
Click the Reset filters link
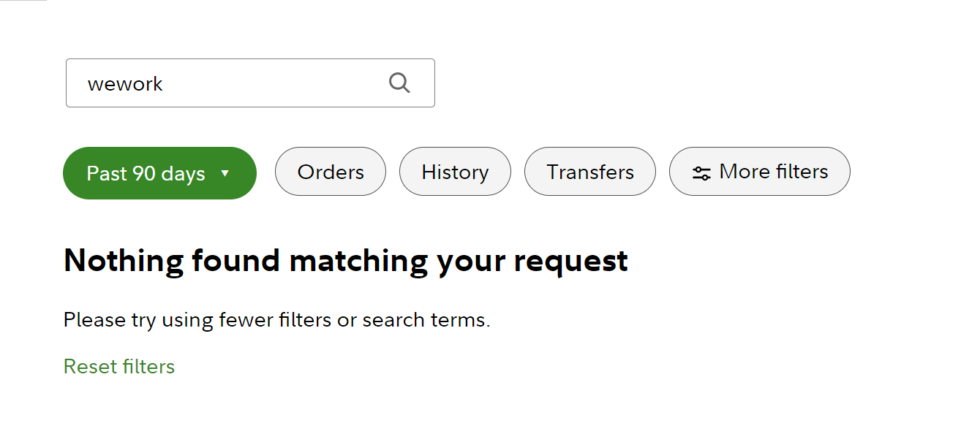coord(119,366)
